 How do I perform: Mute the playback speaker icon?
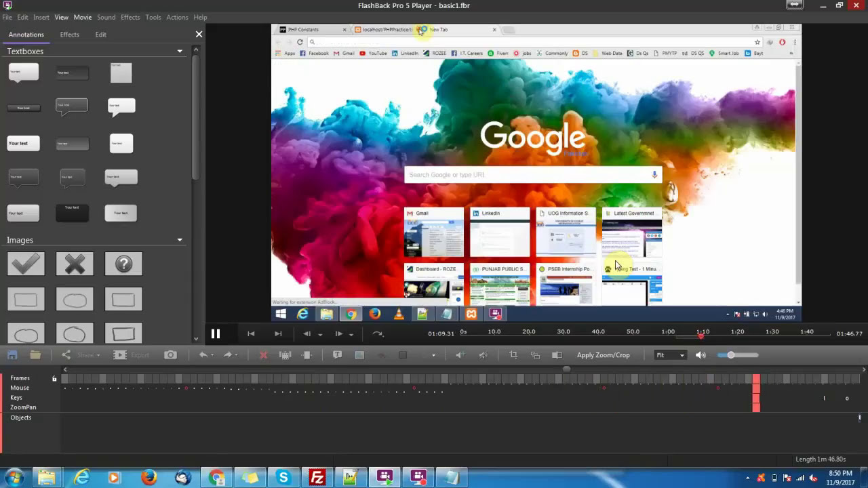click(x=701, y=355)
